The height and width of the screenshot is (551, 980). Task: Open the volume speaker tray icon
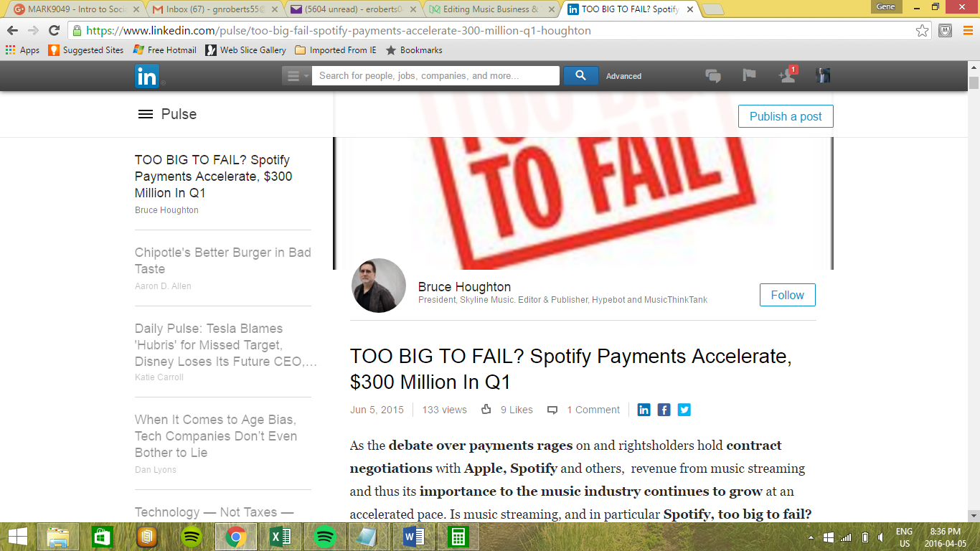coord(880,537)
